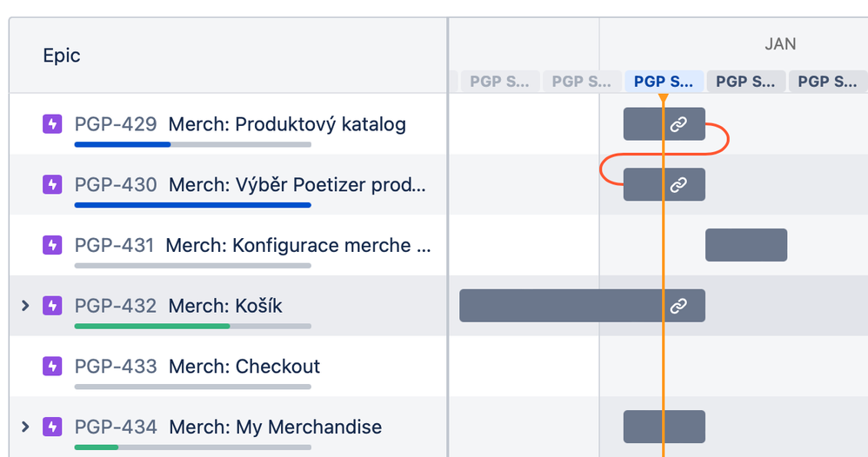Expand the PGP-432 Košík epic

25,306
